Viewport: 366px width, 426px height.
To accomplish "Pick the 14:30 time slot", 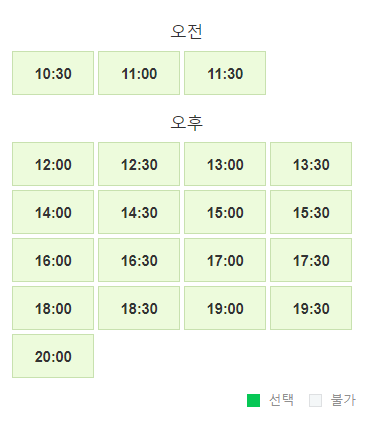I will tap(139, 212).
